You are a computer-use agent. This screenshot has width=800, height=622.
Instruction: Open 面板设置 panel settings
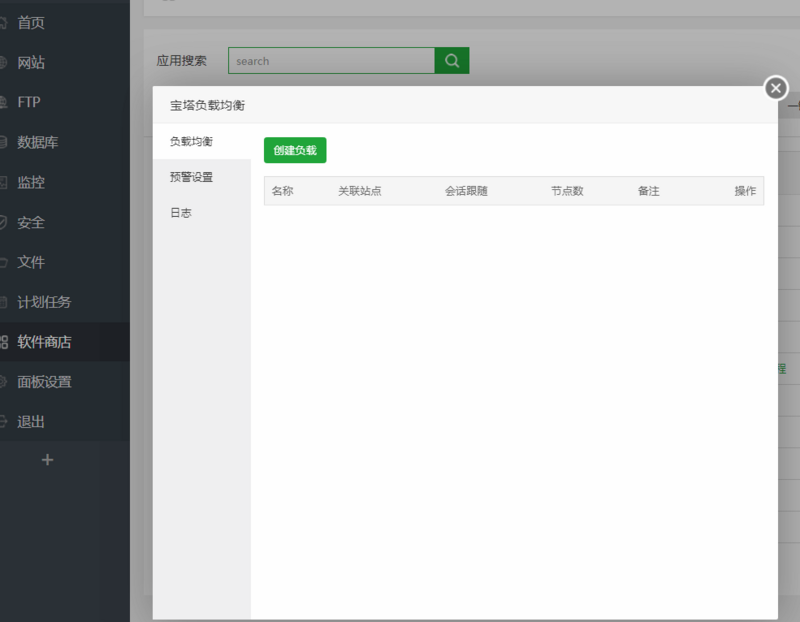[x=44, y=382]
